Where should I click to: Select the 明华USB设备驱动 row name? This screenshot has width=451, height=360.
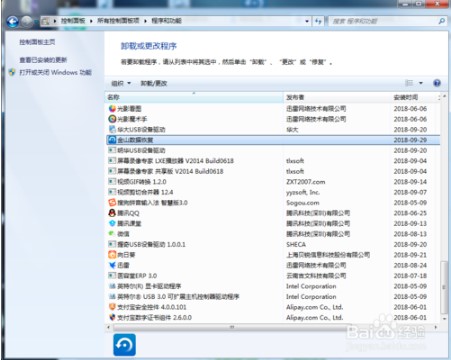pos(141,150)
